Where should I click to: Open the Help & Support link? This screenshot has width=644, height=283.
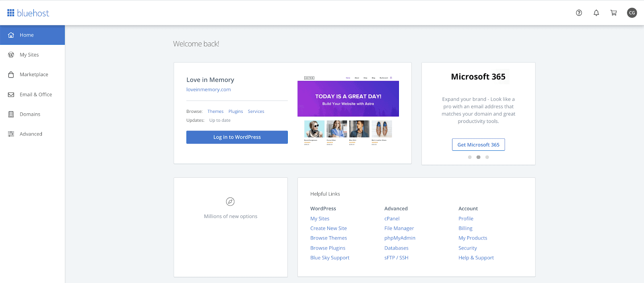pyautogui.click(x=476, y=258)
